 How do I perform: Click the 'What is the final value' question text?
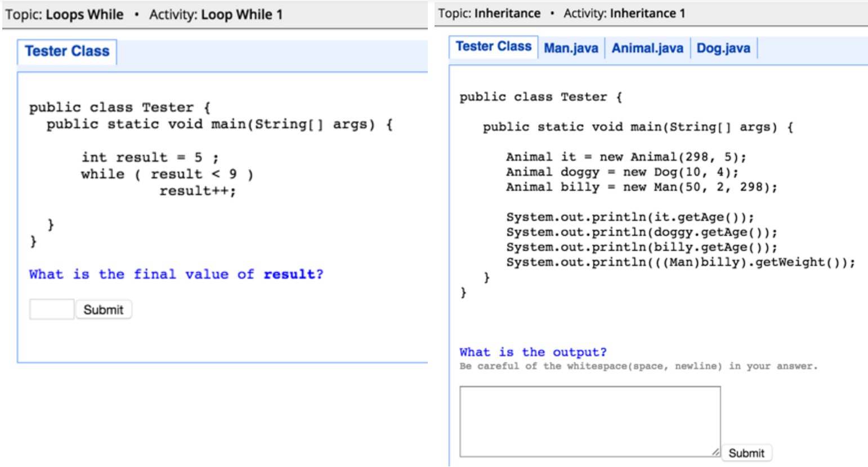176,275
